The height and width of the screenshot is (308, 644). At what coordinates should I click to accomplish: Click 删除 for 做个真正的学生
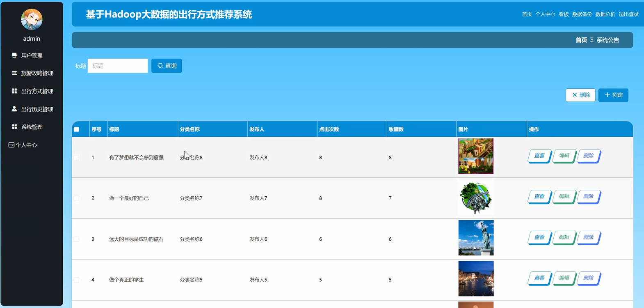pyautogui.click(x=589, y=278)
